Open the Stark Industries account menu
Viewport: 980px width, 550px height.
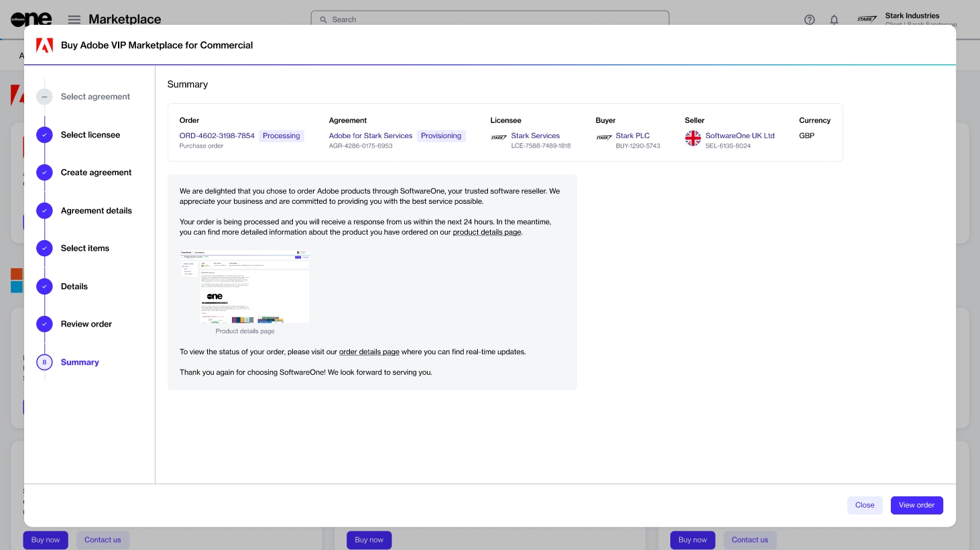click(x=907, y=19)
